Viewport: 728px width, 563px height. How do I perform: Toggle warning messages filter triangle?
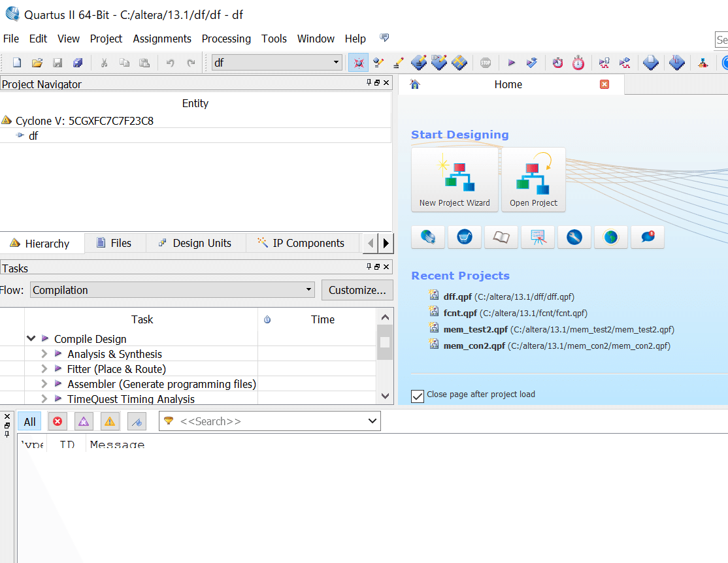(x=110, y=421)
